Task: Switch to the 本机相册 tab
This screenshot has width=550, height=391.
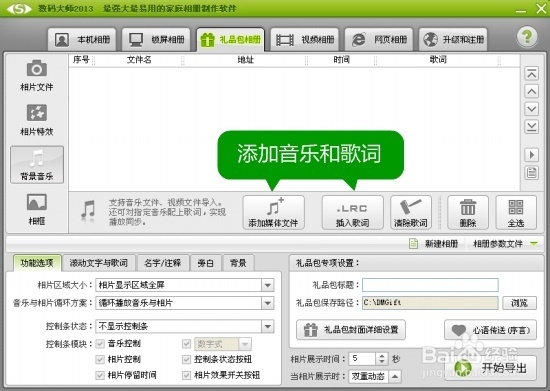Action: [x=82, y=40]
